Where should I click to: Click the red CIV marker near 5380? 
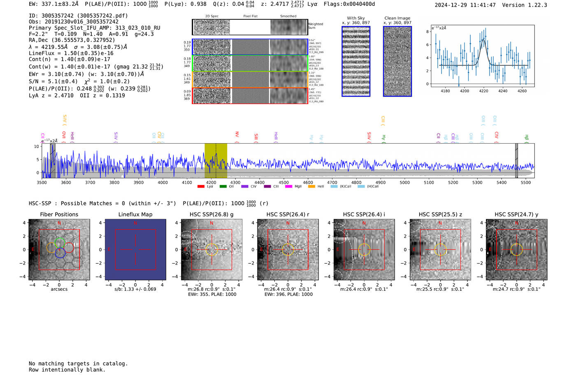coord(497,137)
